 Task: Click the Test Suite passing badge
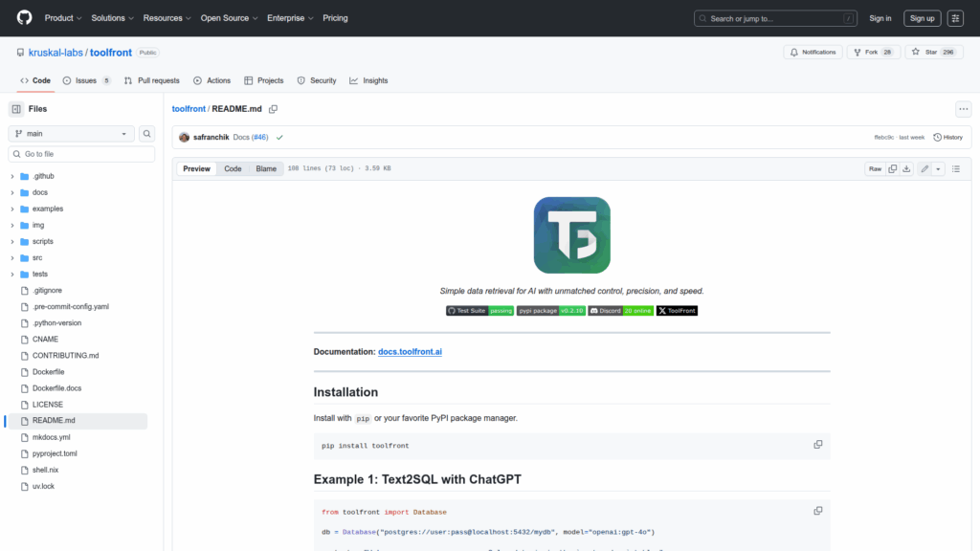coord(480,311)
